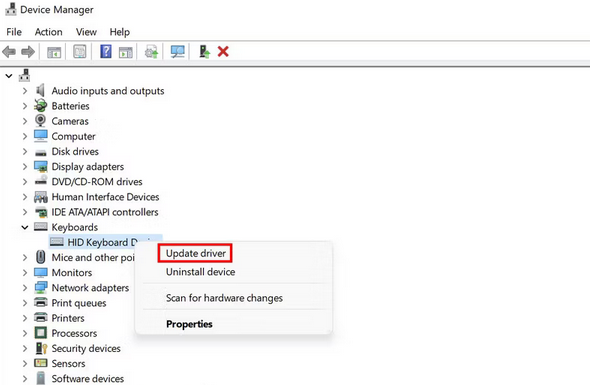Choose Update driver from context menu
The height and width of the screenshot is (385, 590).
196,253
